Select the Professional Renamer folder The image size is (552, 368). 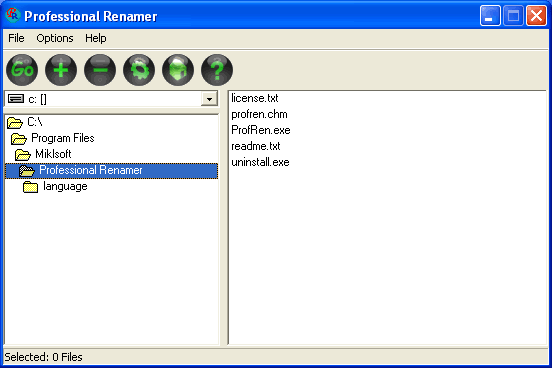point(112,170)
